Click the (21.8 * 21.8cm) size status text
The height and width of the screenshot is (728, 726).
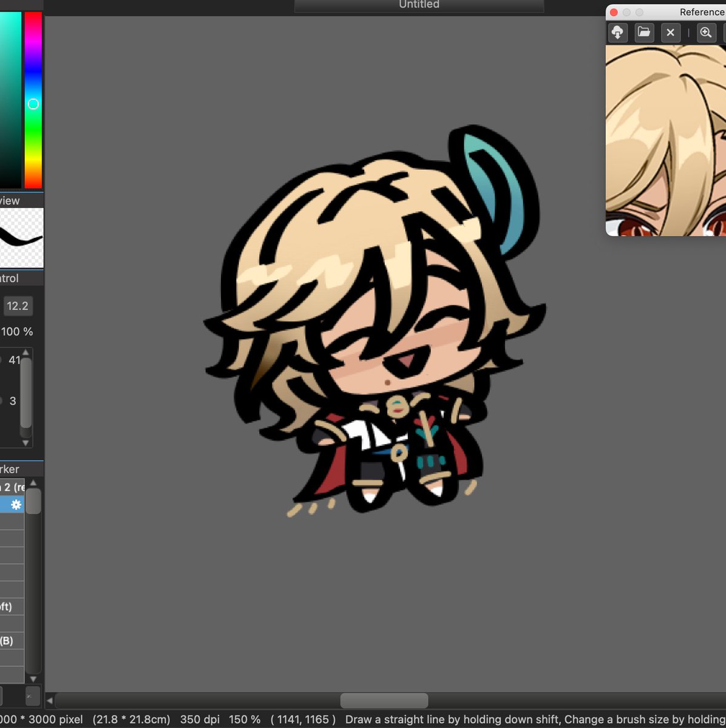(x=131, y=720)
